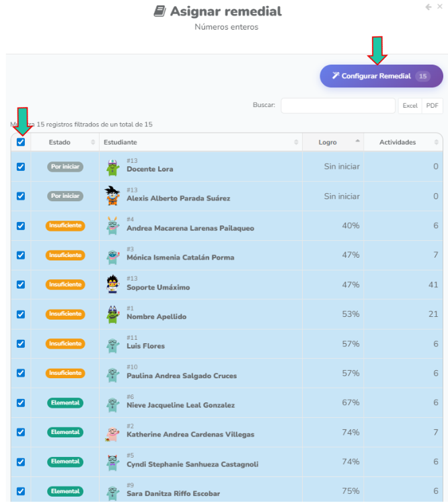Image resolution: width=448 pixels, height=504 pixels.
Task: Toggle the select-all checkbox in table header
Action: 21,142
